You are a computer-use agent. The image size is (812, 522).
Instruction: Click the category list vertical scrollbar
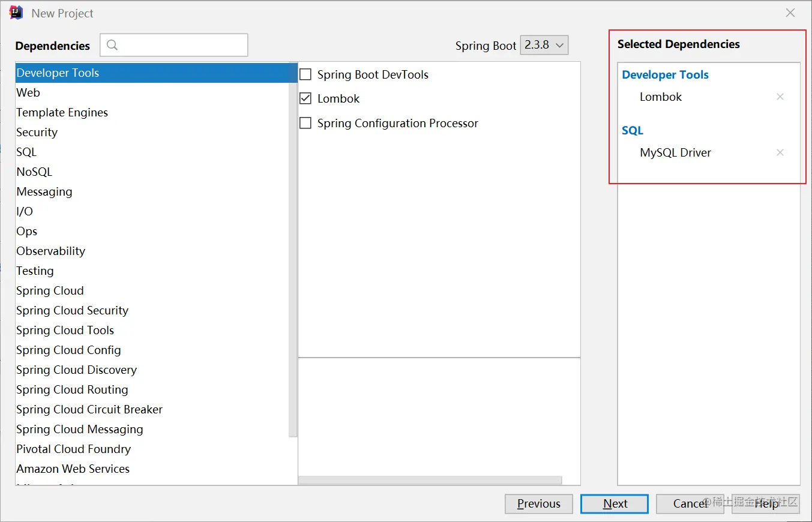point(293,249)
